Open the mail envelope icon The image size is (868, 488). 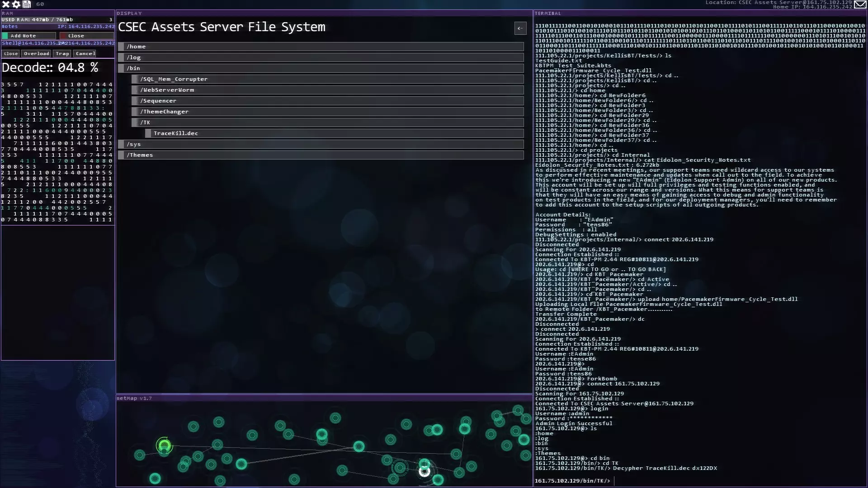860,5
